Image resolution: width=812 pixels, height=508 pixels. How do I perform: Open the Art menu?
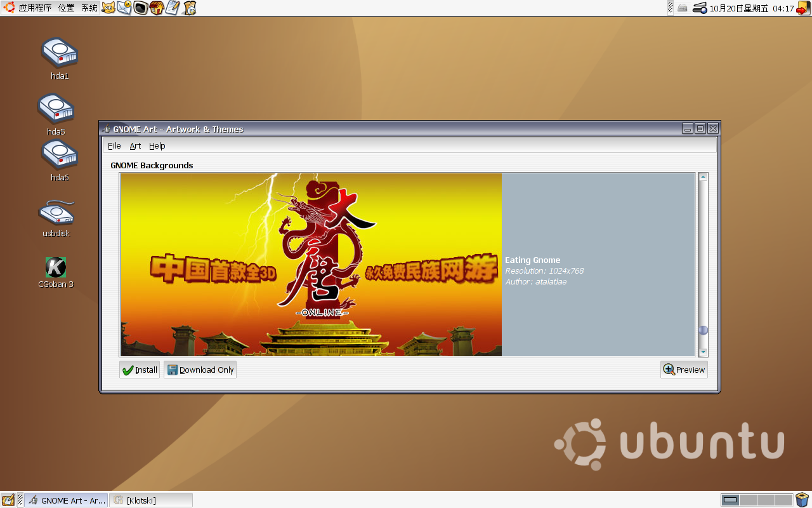[x=135, y=146]
